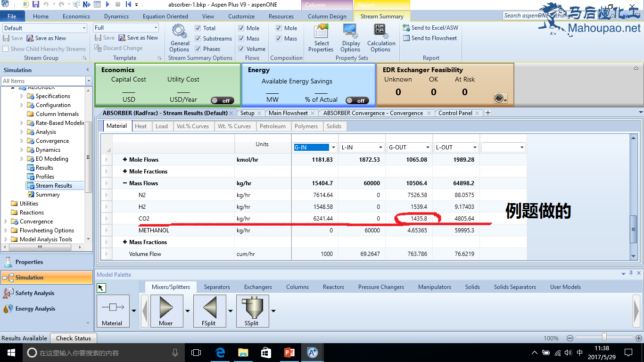Click the Next (N→) input button
The height and width of the screenshot is (362, 644).
click(86, 5)
